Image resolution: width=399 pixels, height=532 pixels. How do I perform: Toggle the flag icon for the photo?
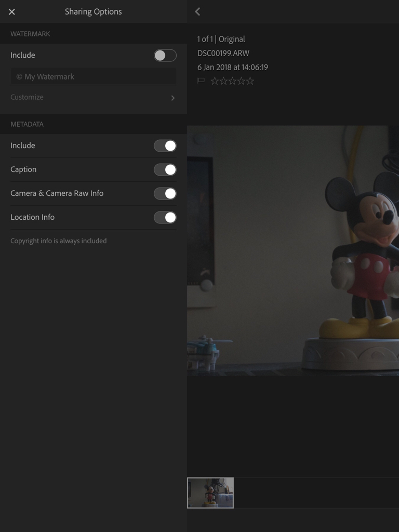point(201,81)
